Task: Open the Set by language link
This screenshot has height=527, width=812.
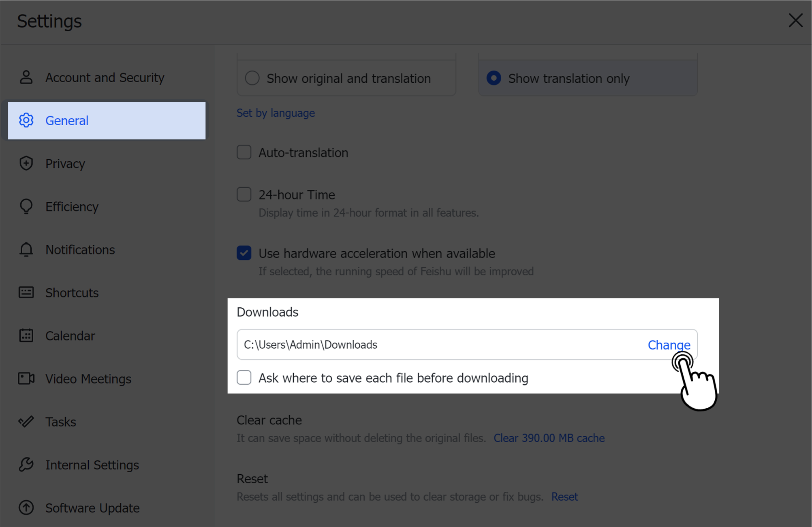Action: [276, 113]
